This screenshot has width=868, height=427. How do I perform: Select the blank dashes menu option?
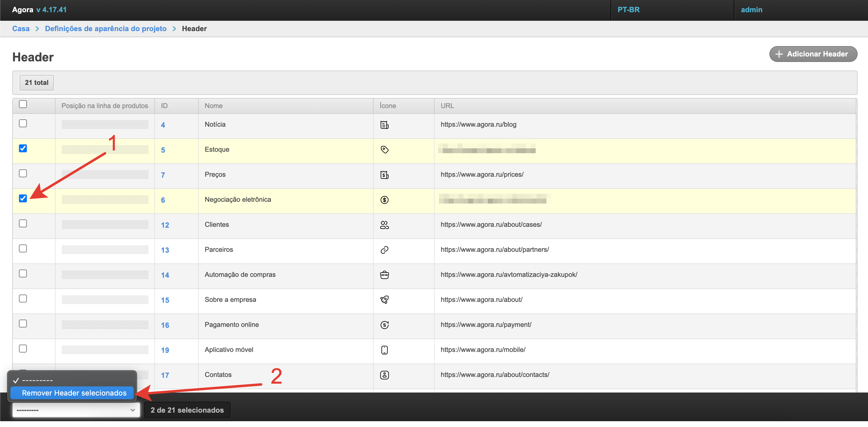pyautogui.click(x=37, y=380)
